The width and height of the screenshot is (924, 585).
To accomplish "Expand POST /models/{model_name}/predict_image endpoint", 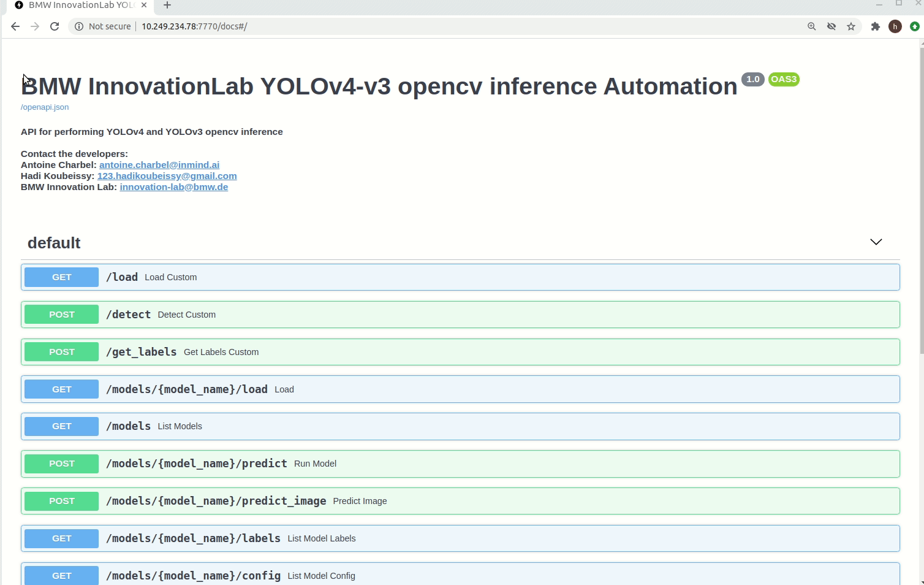I will [x=460, y=501].
